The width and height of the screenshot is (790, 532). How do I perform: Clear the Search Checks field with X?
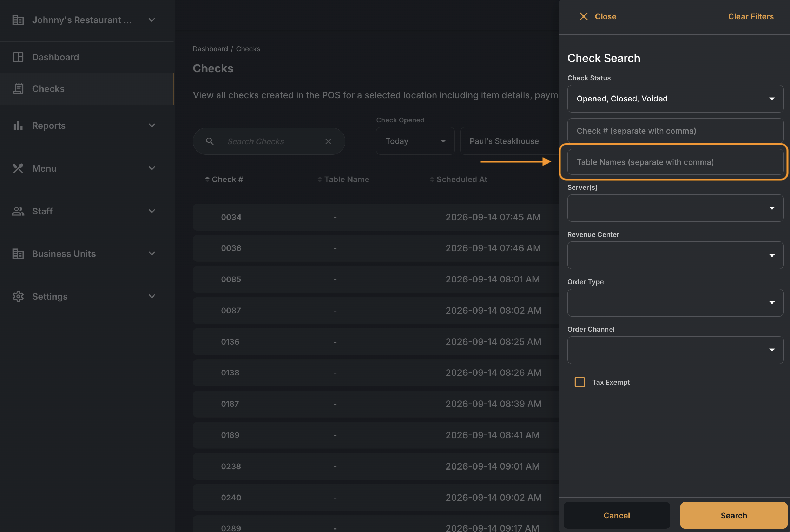[328, 141]
